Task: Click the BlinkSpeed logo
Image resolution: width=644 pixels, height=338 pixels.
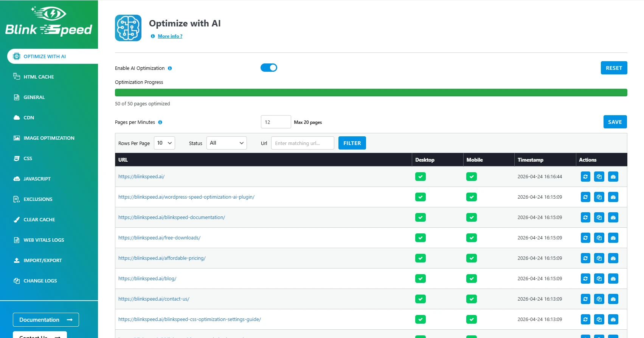Action: 49,22
